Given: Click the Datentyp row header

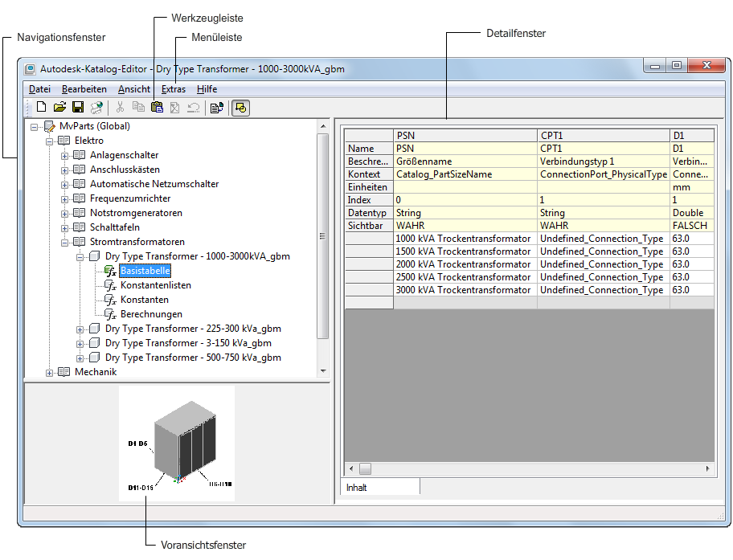Looking at the screenshot, I should 369,213.
